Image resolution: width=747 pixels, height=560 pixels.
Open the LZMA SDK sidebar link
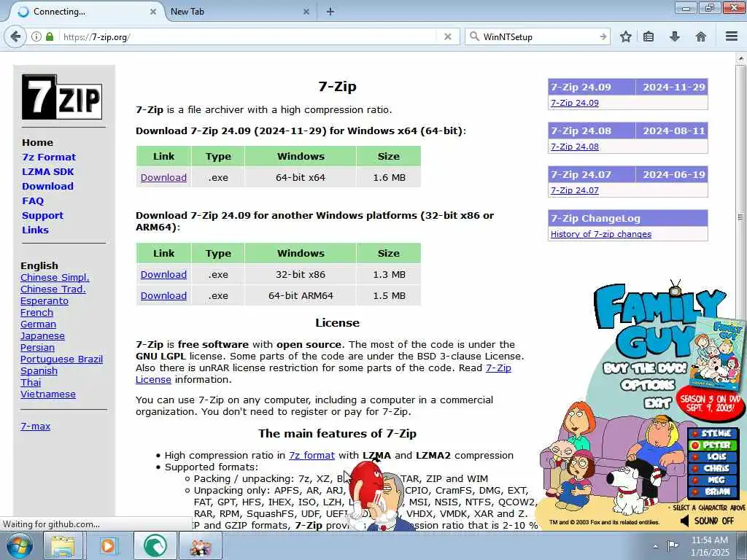pos(48,172)
